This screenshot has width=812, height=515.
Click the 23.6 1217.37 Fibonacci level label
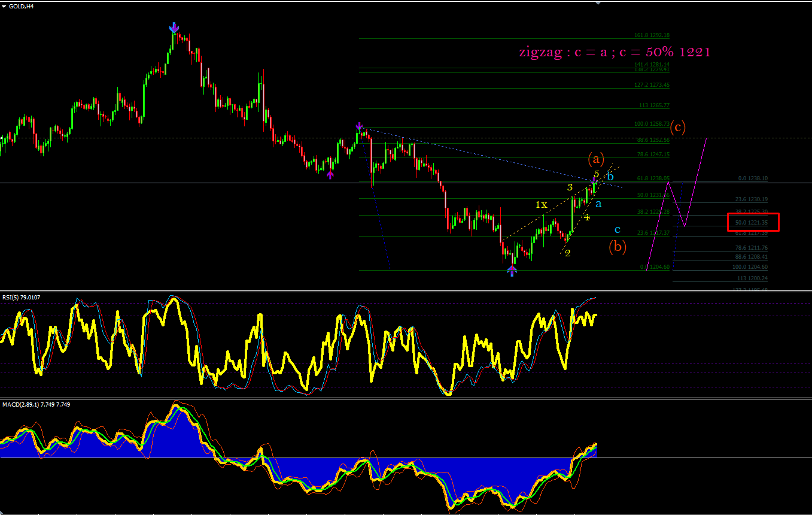(x=653, y=233)
